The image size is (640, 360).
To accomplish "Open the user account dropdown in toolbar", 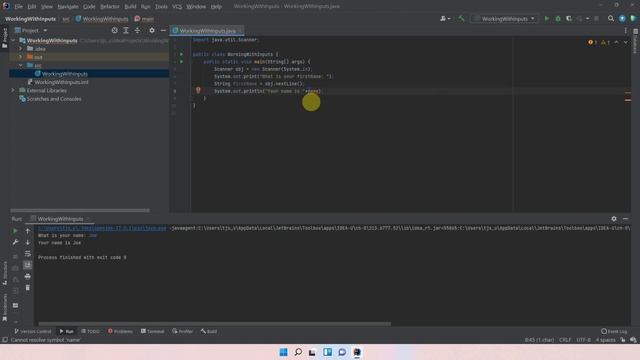I will click(445, 18).
